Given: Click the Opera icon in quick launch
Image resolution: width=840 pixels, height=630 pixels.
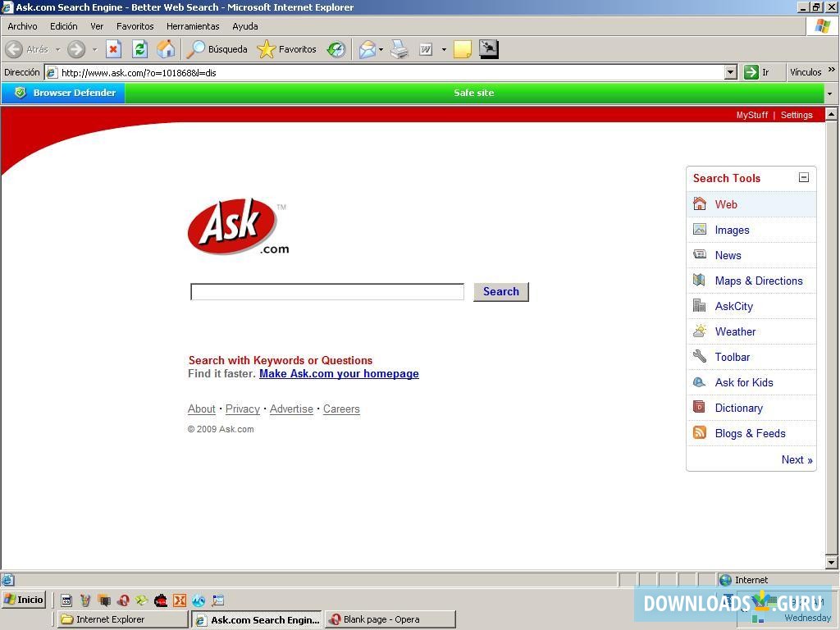Looking at the screenshot, I should tap(123, 600).
